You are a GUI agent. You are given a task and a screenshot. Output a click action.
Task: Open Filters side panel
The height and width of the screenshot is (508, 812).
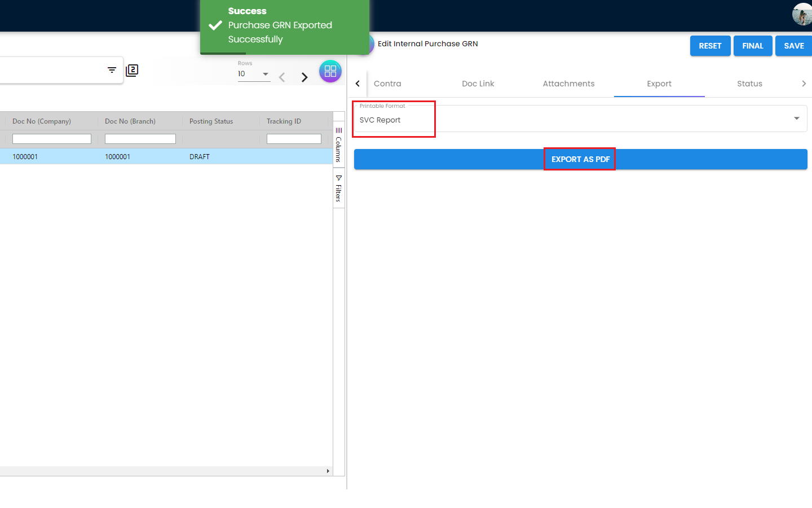tap(338, 189)
